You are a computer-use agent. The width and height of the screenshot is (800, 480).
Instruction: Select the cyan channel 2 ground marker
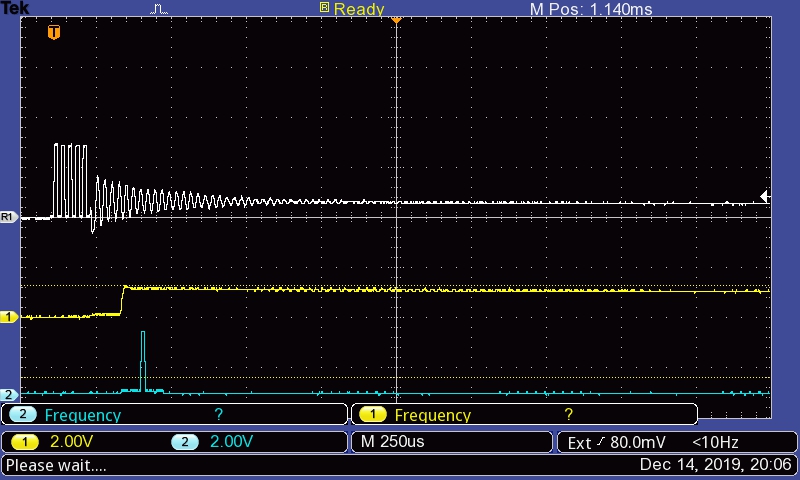click(9, 394)
